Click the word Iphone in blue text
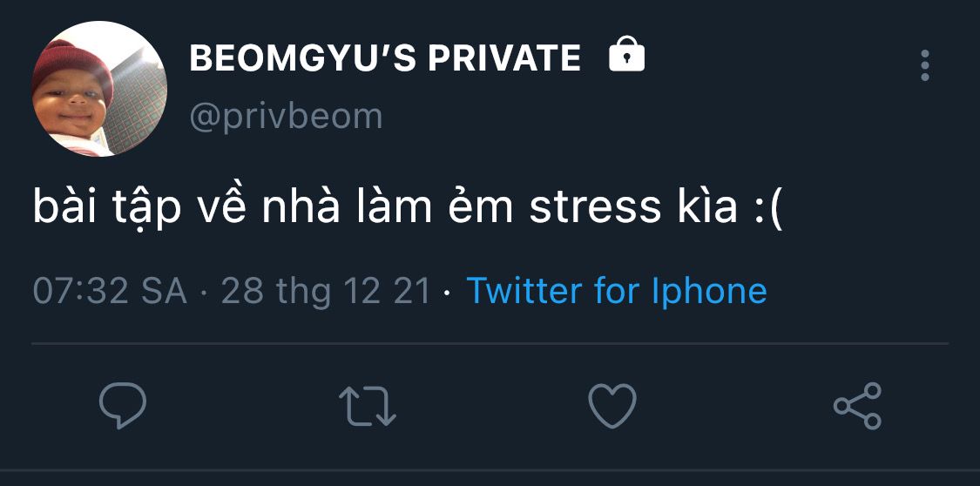The image size is (980, 486). pyautogui.click(x=709, y=291)
